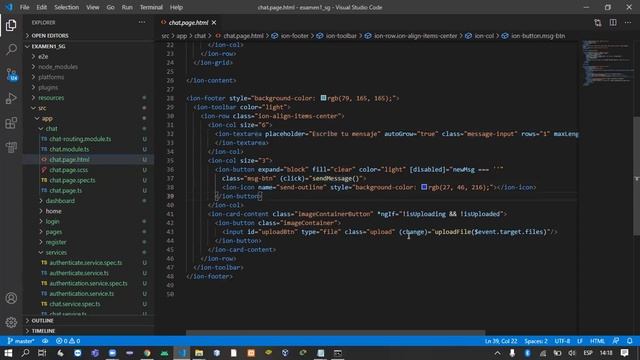The image size is (640, 360).
Task: Collapse the chat folder
Action: tap(88, 129)
